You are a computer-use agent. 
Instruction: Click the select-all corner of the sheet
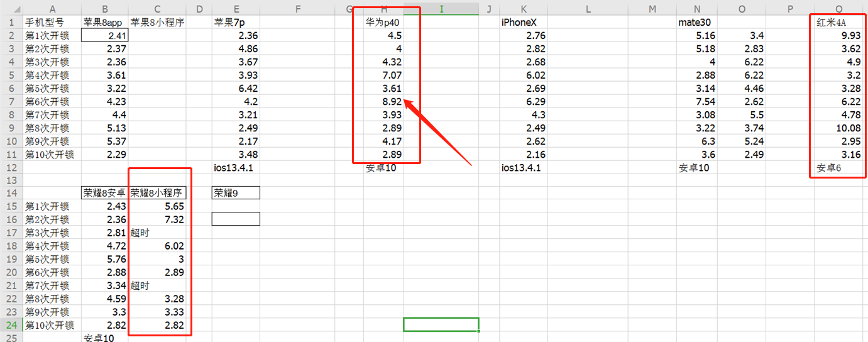pyautogui.click(x=11, y=9)
